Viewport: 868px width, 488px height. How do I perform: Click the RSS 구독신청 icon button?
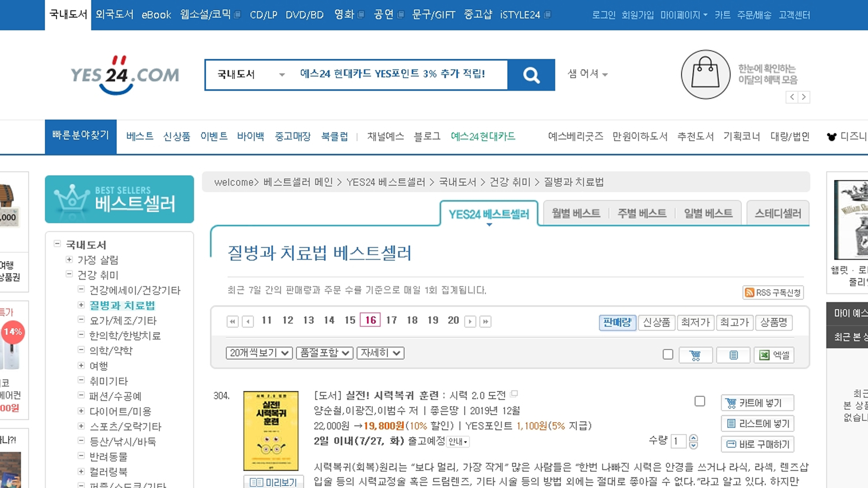coord(773,292)
